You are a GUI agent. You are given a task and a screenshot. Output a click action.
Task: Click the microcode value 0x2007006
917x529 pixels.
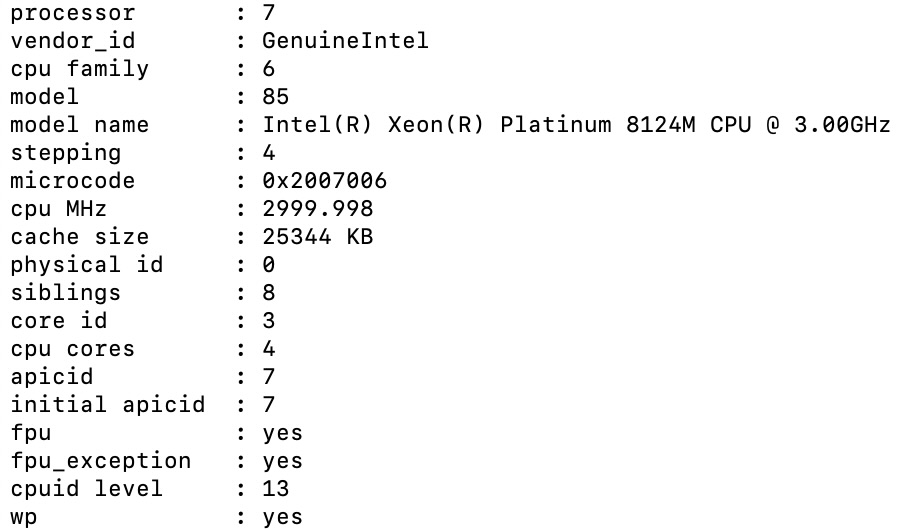point(325,181)
